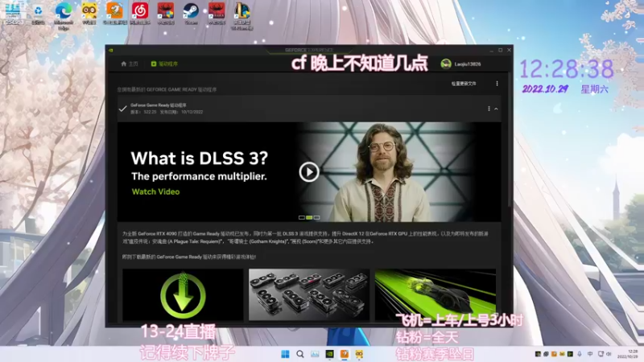Screen dimensions: 644x362
Task: Click the NVIDIA GeForce Experience taskbar icon
Action: tap(329, 354)
